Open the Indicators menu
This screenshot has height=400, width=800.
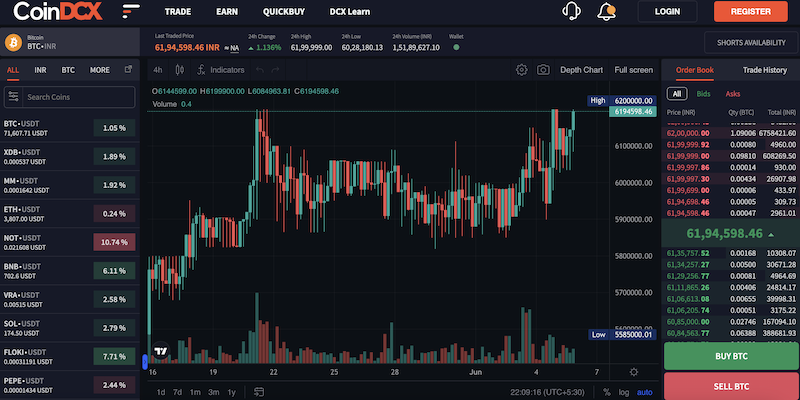[221, 70]
